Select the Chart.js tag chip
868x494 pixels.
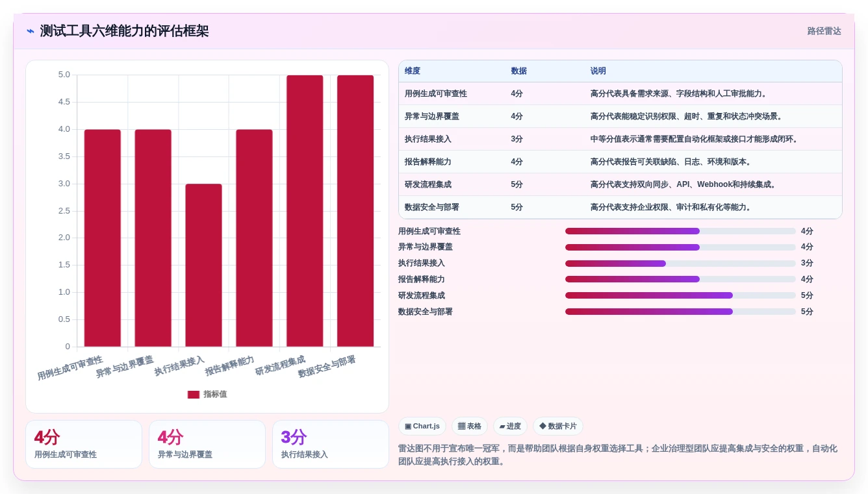click(422, 426)
